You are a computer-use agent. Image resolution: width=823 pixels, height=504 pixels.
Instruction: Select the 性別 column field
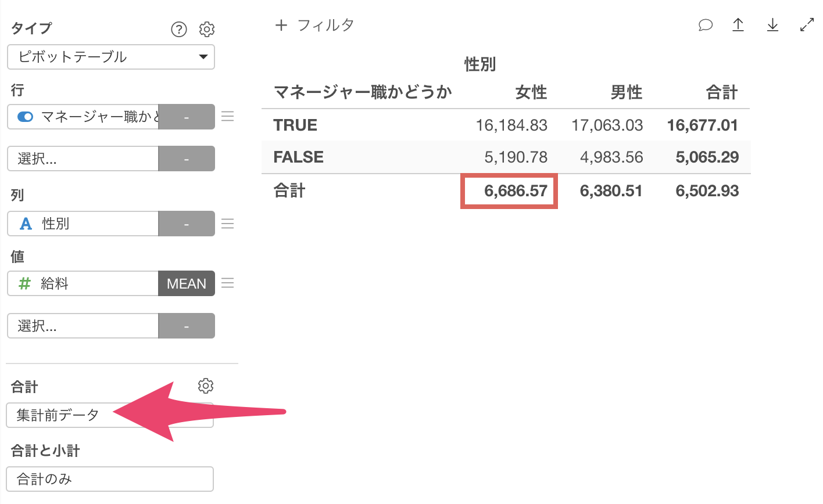[83, 224]
